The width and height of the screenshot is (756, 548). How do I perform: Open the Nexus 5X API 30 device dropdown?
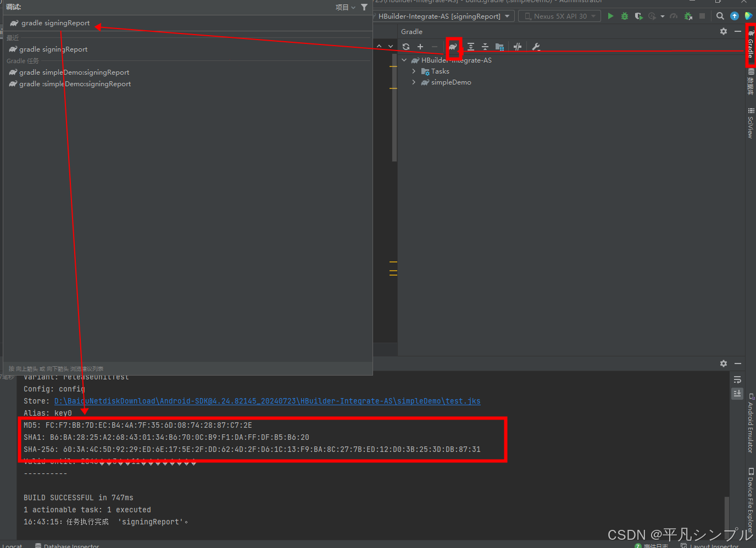tap(559, 16)
